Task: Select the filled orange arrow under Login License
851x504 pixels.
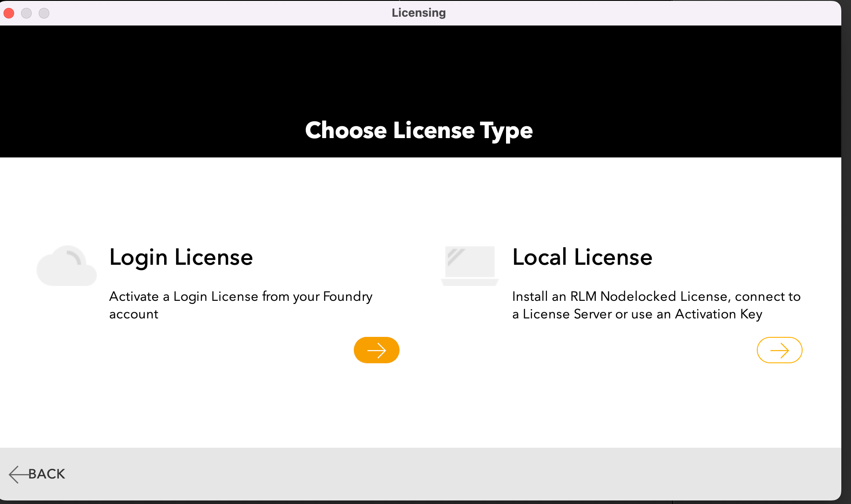Action: pyautogui.click(x=376, y=350)
